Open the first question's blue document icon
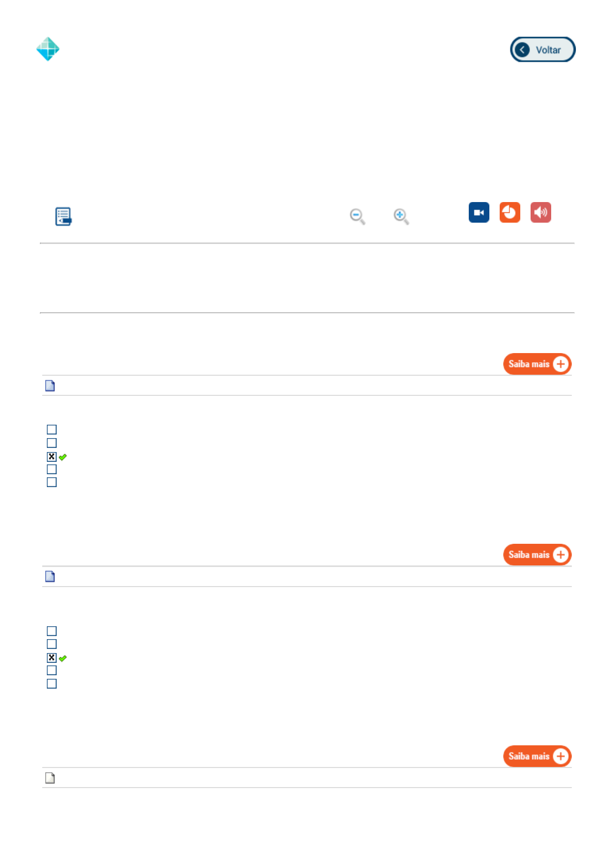The image size is (613, 868). coord(50,386)
